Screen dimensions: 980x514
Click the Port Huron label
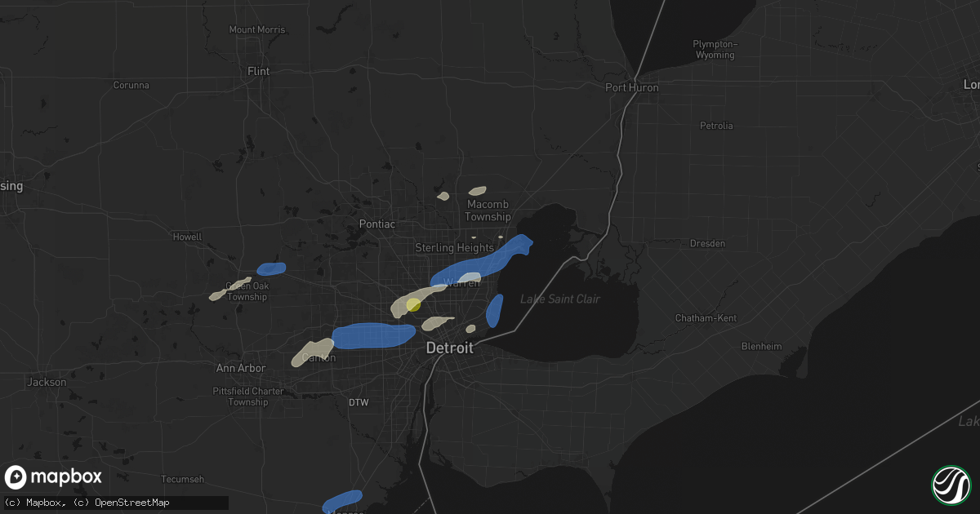tap(632, 87)
